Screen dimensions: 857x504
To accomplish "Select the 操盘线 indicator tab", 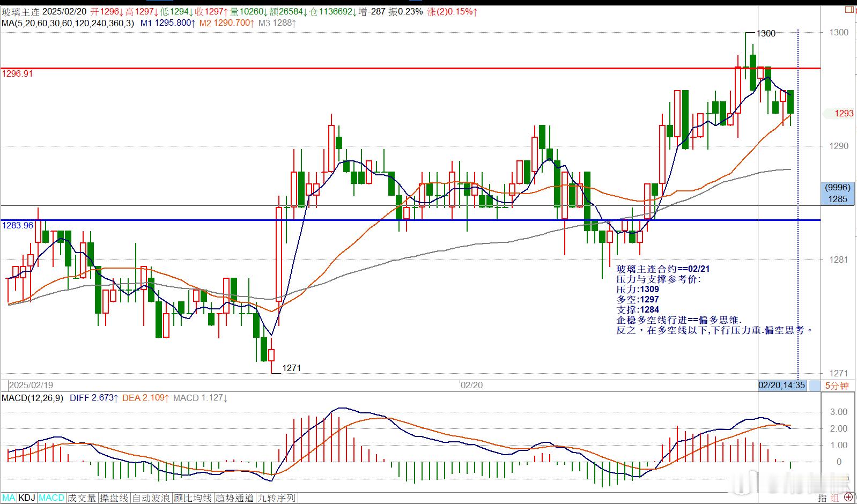I will [x=114, y=498].
